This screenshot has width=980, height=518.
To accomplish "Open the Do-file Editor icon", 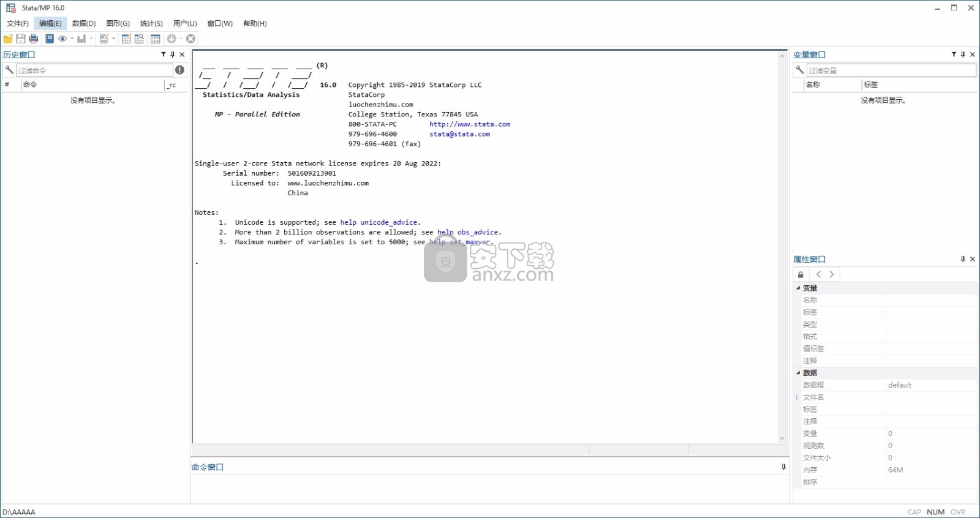I will click(x=104, y=39).
